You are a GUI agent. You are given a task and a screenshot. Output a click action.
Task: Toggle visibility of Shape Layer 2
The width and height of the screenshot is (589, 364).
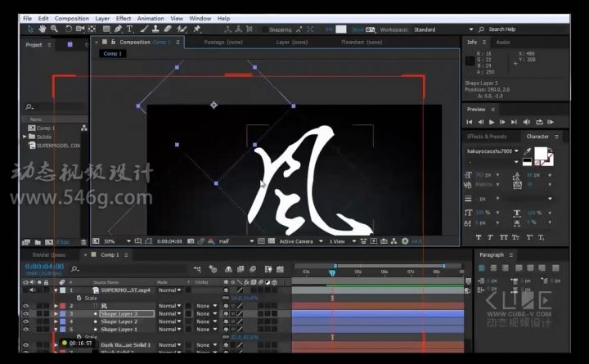click(x=25, y=321)
